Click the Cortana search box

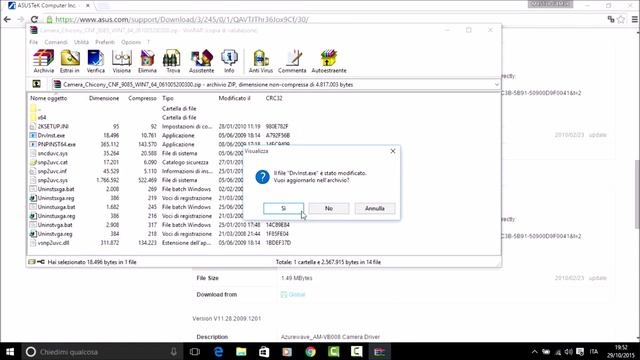101,351
